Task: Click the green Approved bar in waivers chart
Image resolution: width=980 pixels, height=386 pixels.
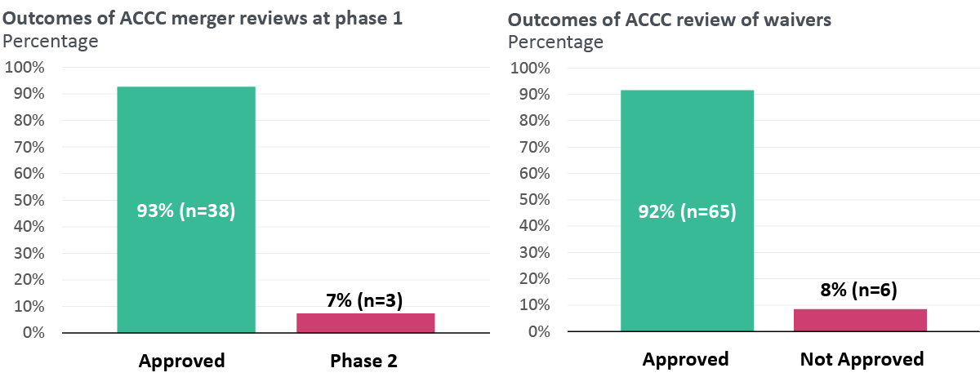Action: tap(687, 147)
